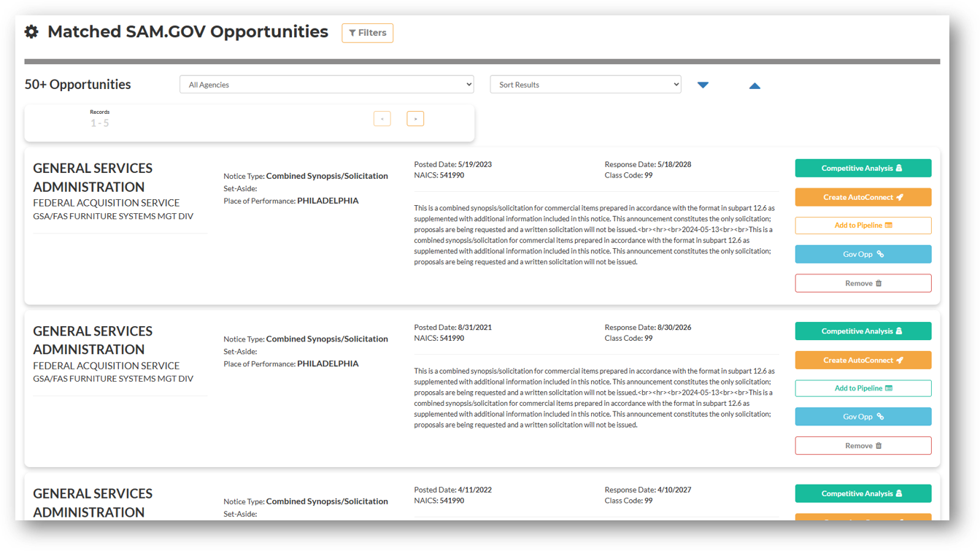This screenshot has height=551, width=980.
Task: Click the Notice Type line in the 8/31/2021 card
Action: 306,339
